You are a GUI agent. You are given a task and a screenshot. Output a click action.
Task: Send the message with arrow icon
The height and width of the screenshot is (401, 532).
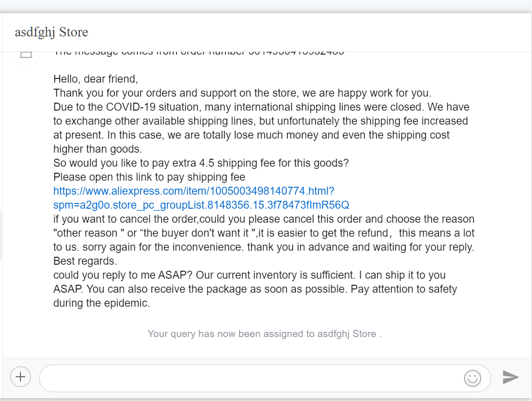click(x=511, y=377)
